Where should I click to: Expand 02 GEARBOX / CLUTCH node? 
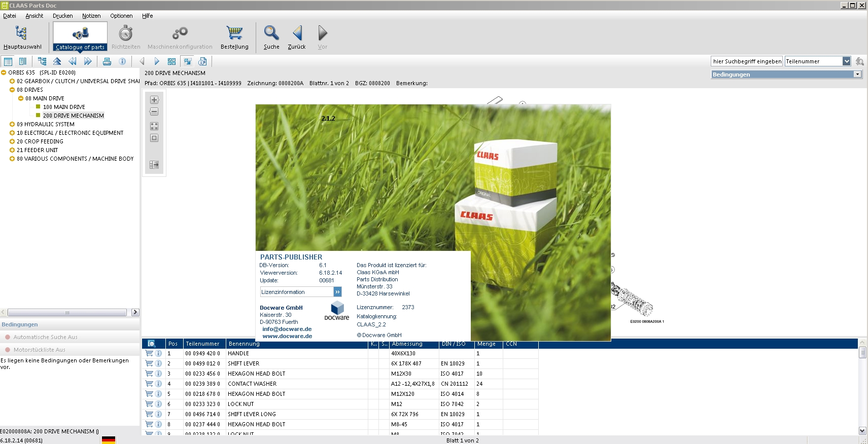pyautogui.click(x=12, y=81)
